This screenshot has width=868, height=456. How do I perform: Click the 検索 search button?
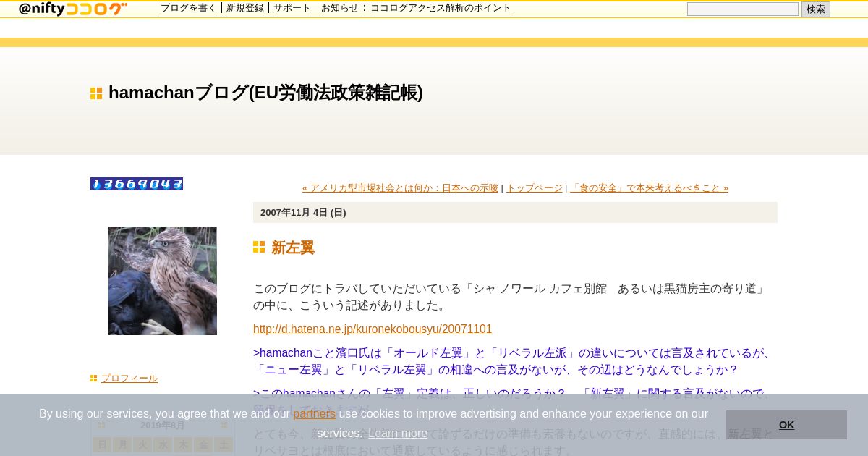(816, 9)
